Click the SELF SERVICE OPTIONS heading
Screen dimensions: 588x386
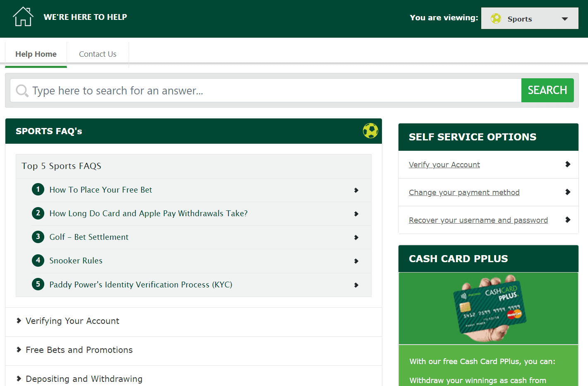pos(473,137)
